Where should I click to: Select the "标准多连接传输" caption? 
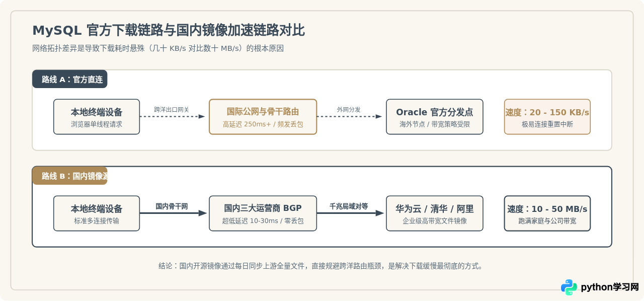pos(97,220)
